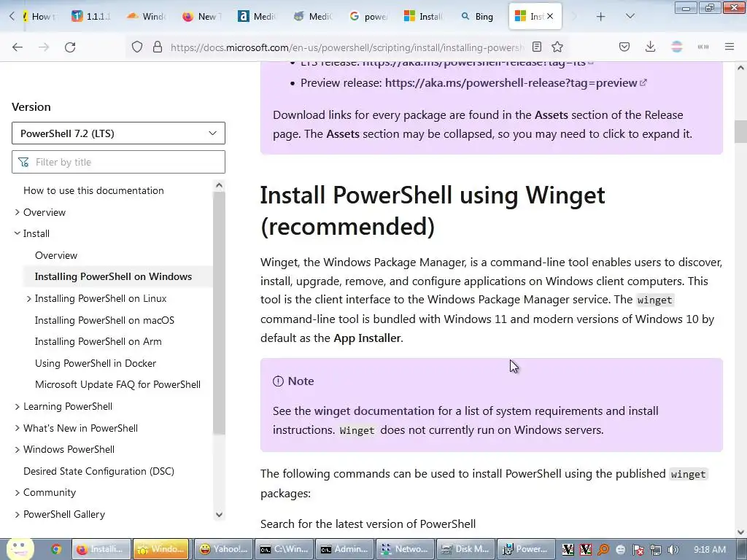
Task: Click the page scrollbar thumb
Action: click(x=740, y=131)
